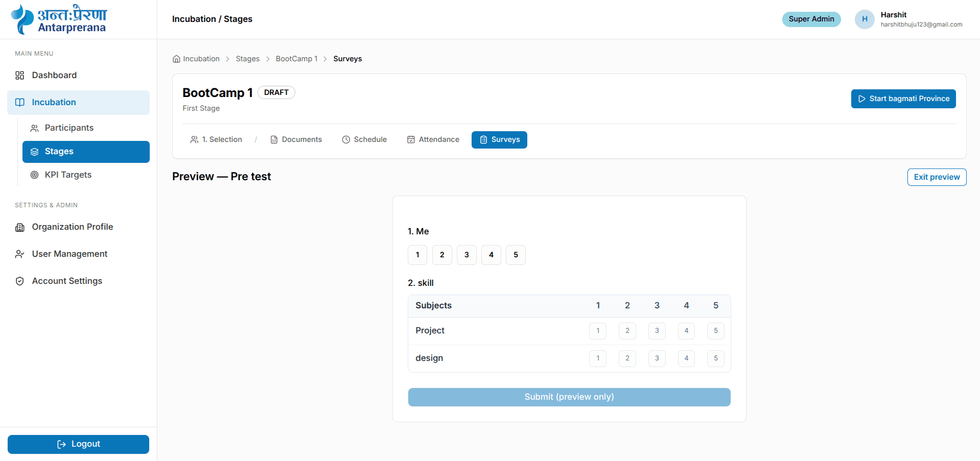Click the Dashboard grid icon
This screenshot has width=980, height=461.
tap(20, 76)
